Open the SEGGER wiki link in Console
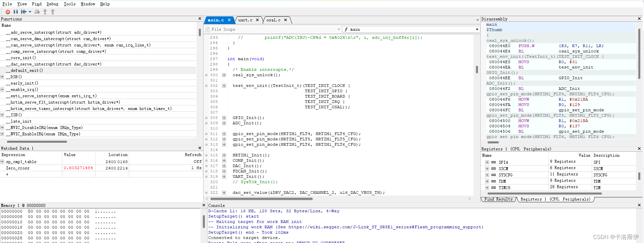Screen dimensions: 644x243 385,227
